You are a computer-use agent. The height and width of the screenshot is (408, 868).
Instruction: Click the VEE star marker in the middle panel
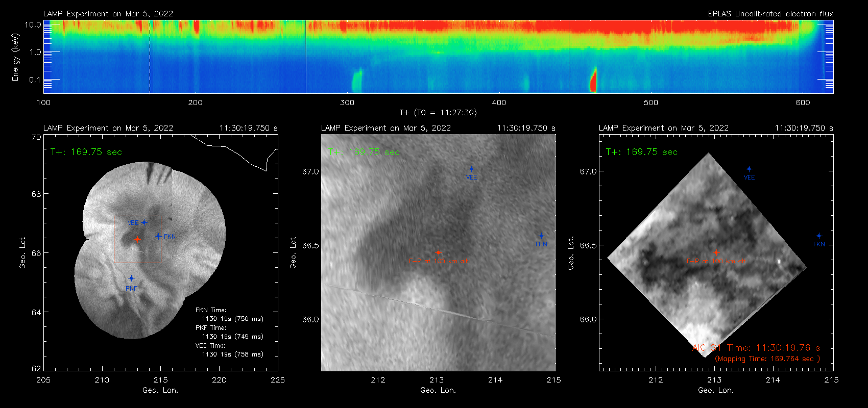471,169
